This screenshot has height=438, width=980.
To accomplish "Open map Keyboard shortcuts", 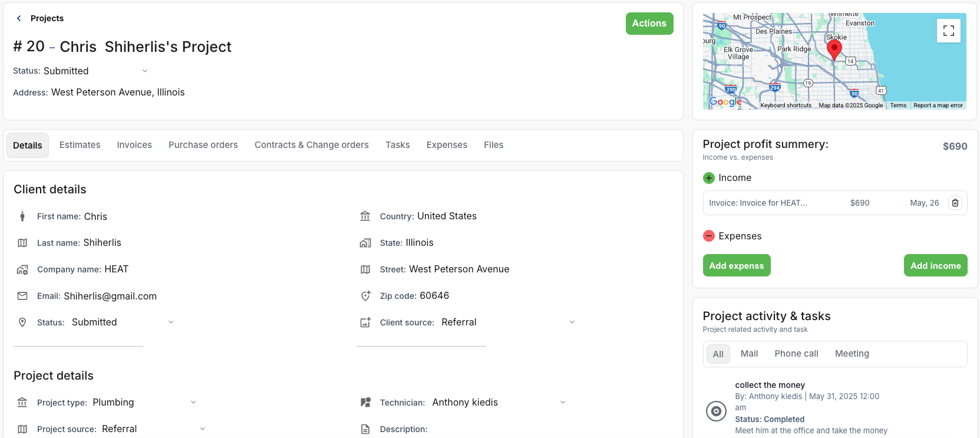I will (x=786, y=106).
